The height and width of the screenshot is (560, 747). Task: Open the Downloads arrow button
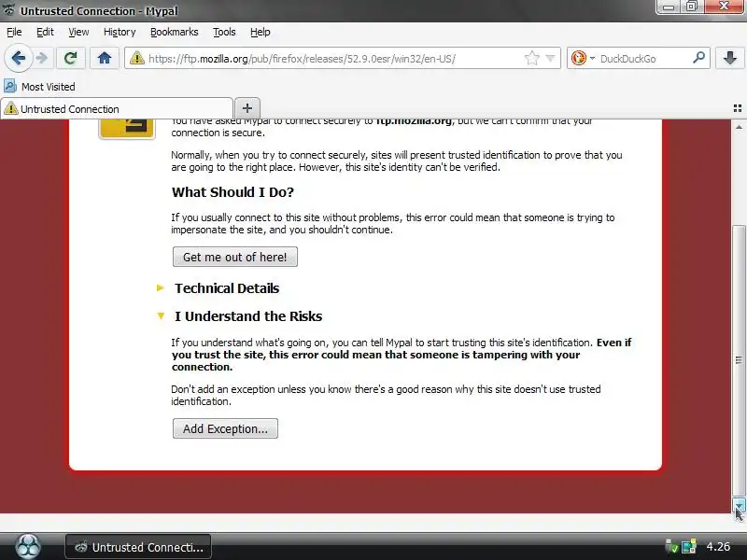[x=730, y=58]
